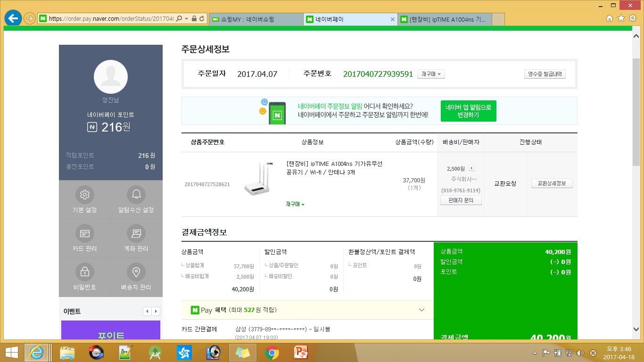Click the volume speaker tray icon
Viewport: 644px width, 362px height.
pos(581,353)
